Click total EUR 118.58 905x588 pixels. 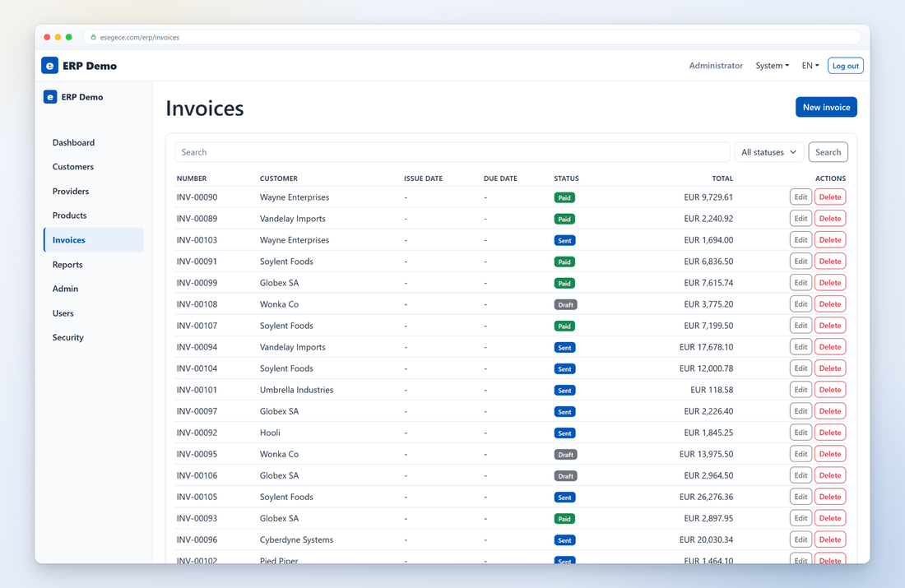point(712,390)
